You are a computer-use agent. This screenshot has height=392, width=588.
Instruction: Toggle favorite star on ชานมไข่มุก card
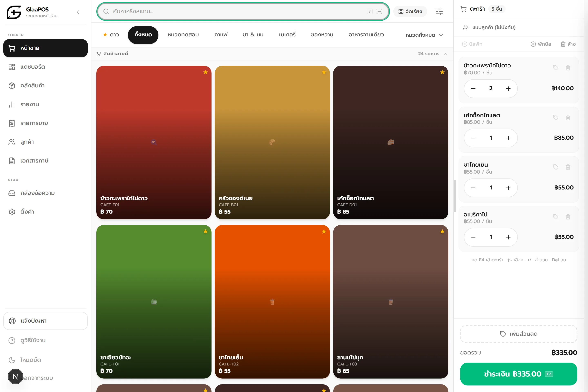coord(442,232)
